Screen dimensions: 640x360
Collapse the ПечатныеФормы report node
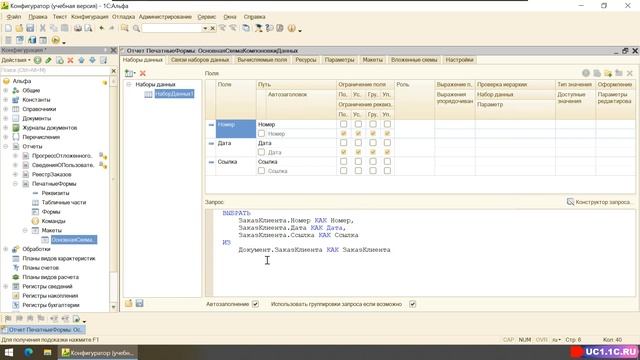tap(16, 184)
